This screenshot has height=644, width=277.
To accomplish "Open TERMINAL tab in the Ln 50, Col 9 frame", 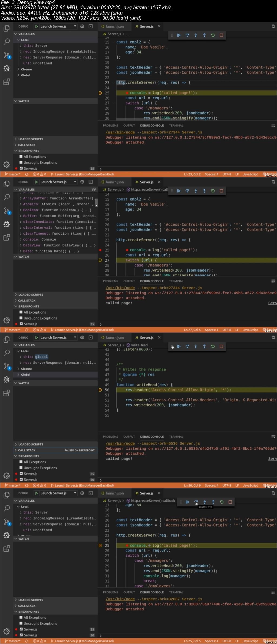I will pyautogui.click(x=176, y=437).
